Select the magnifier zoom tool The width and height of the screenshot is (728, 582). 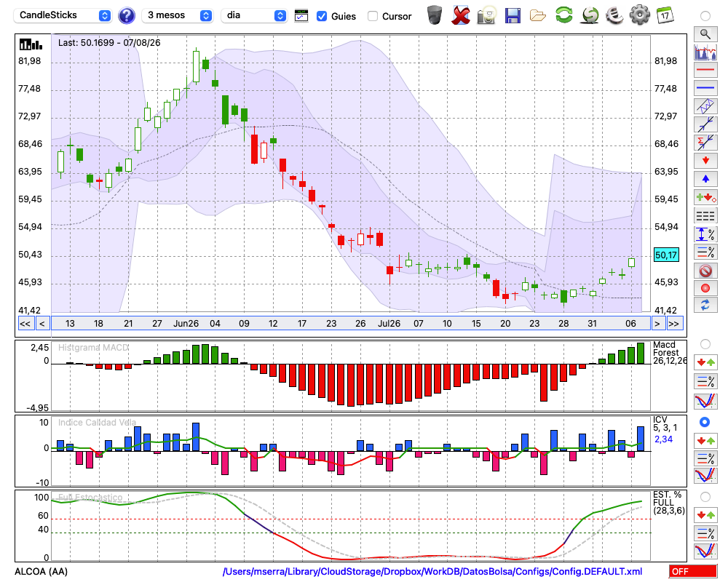coord(705,34)
